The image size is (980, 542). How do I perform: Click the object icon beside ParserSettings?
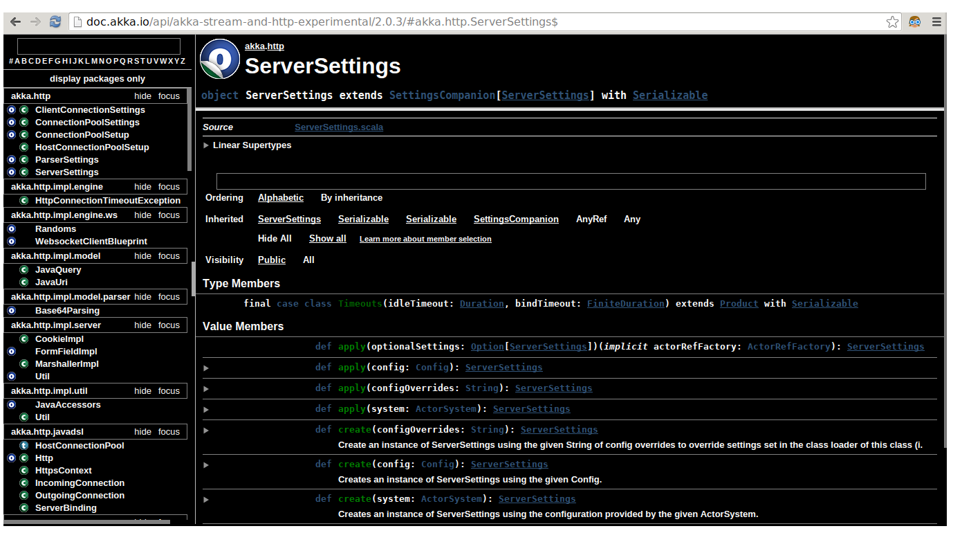pos(12,160)
